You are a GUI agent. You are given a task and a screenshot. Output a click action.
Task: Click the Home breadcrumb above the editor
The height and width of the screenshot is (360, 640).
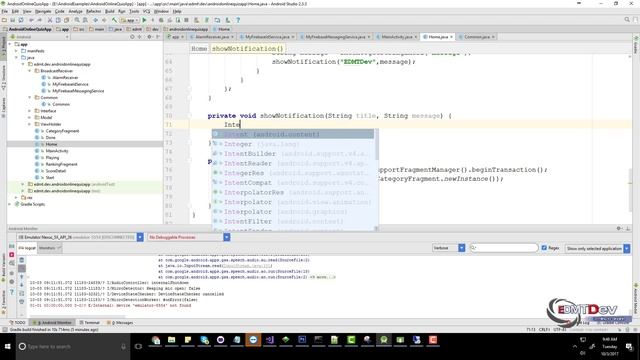[x=199, y=49]
